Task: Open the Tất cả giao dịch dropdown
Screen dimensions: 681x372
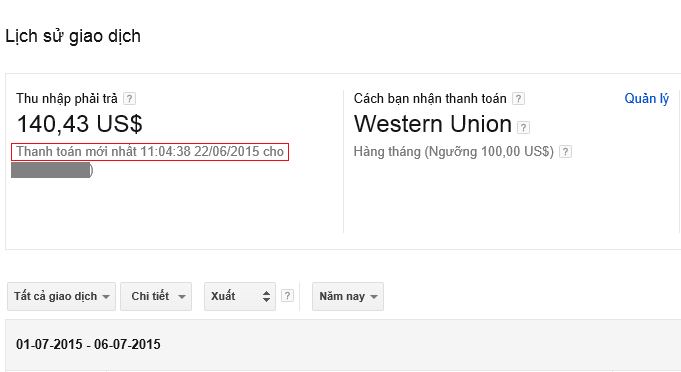Action: (x=62, y=296)
